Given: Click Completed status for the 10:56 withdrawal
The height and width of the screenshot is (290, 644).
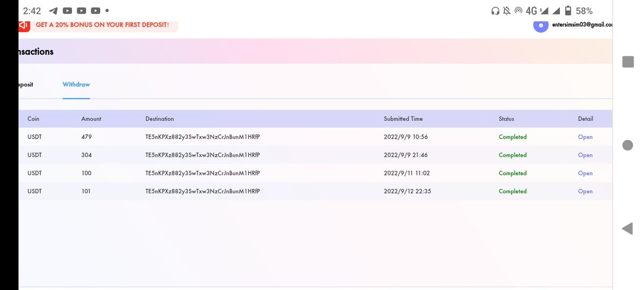Looking at the screenshot, I should [513, 137].
